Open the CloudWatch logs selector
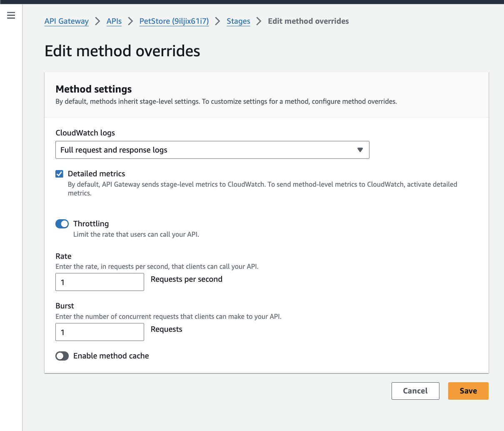This screenshot has height=431, width=504. pos(212,150)
